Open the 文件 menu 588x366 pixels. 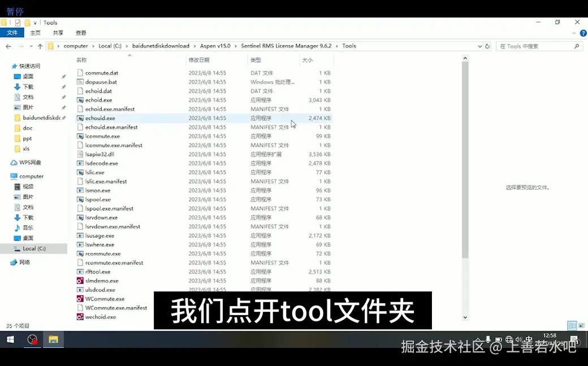pos(12,32)
